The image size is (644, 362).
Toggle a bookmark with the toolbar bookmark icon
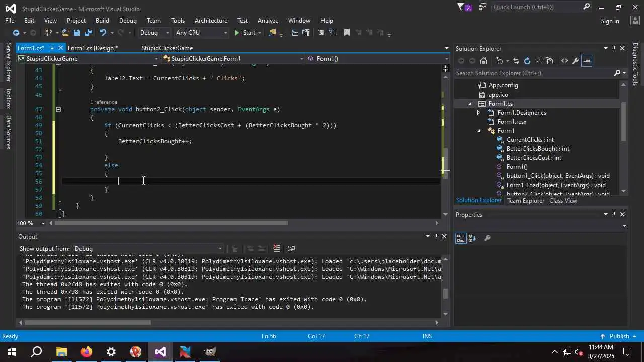click(x=347, y=33)
